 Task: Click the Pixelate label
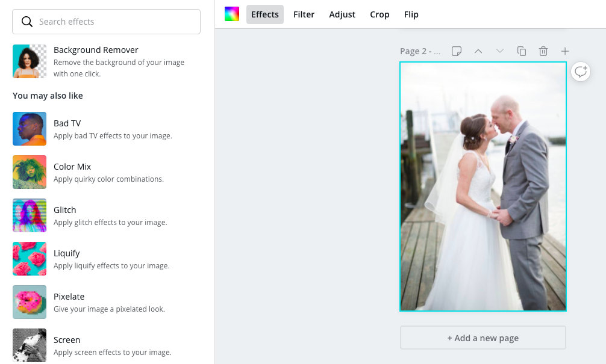pyautogui.click(x=69, y=297)
